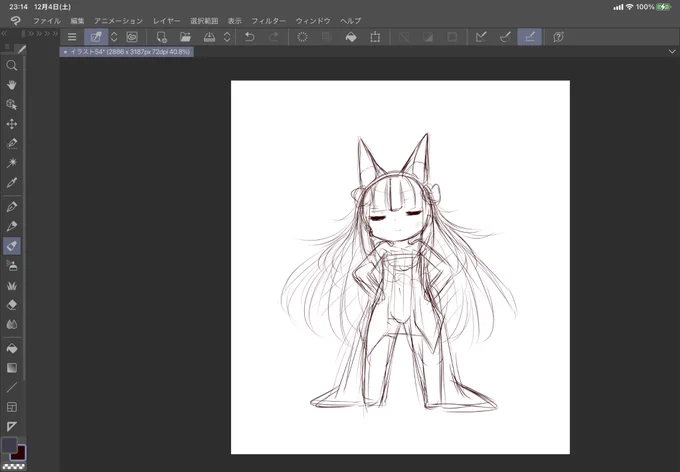This screenshot has height=472, width=680.
Task: Select the Pen tool
Action: (x=12, y=206)
